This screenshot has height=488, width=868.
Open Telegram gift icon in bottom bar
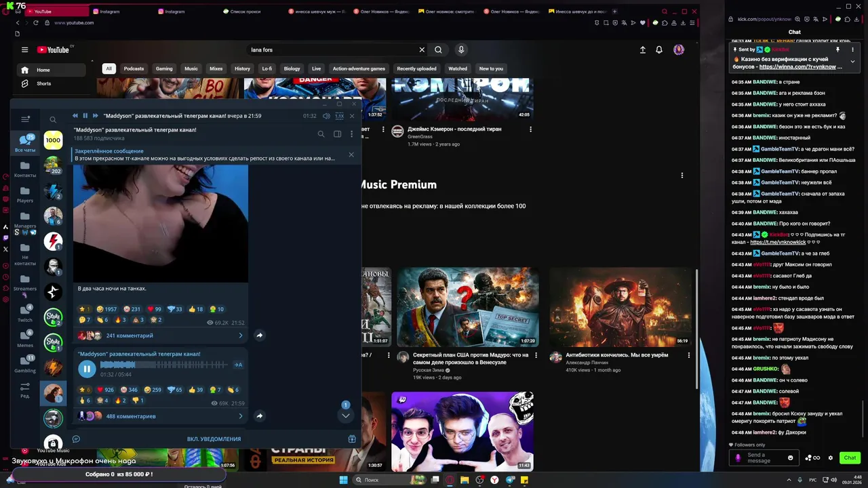pos(352,439)
